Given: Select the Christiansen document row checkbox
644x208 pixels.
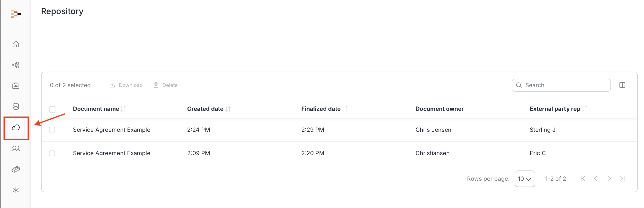Looking at the screenshot, I should click(x=52, y=153).
